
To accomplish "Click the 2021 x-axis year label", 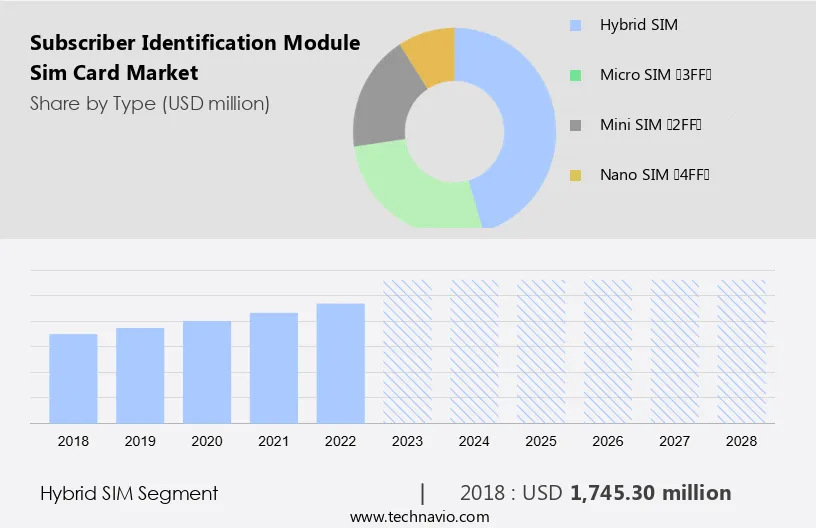I will pyautogui.click(x=274, y=441).
